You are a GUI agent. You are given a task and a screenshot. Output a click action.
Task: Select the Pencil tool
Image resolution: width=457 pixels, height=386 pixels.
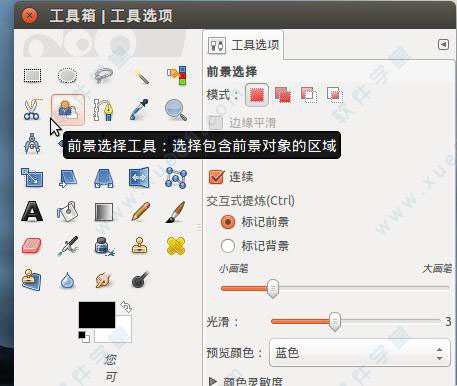(x=141, y=211)
